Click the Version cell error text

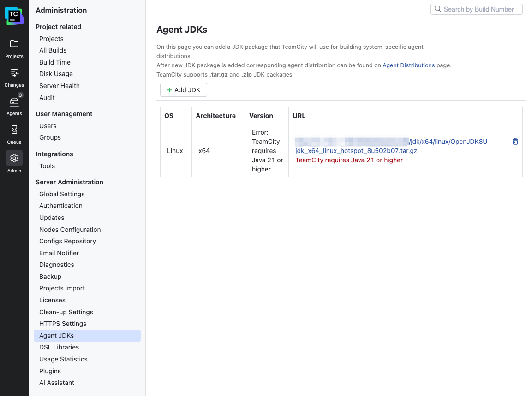pos(267,151)
